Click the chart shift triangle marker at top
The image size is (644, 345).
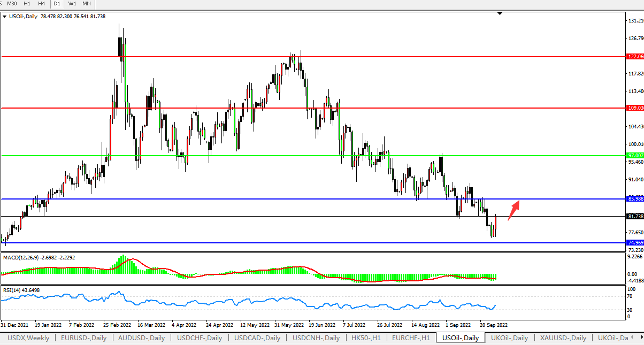pos(500,13)
